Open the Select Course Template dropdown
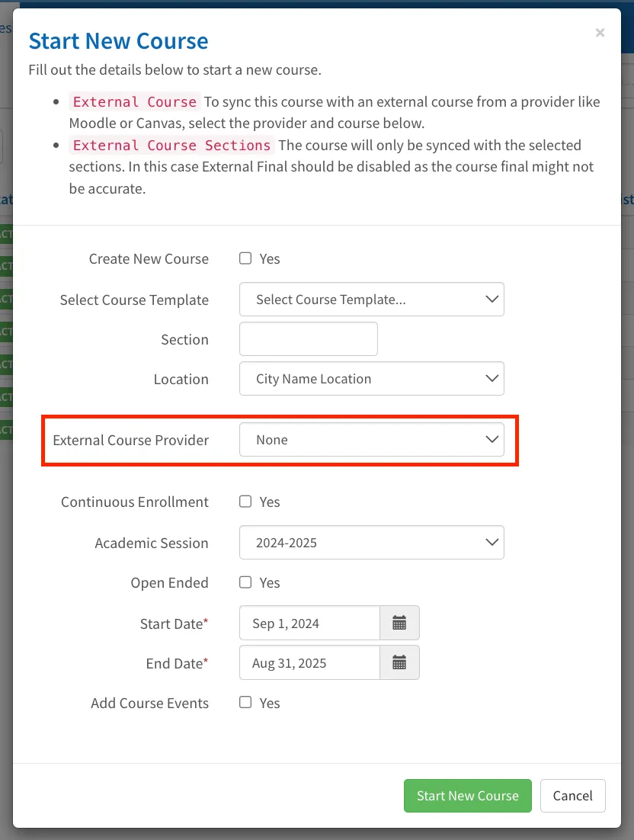This screenshot has width=634, height=840. [372, 300]
